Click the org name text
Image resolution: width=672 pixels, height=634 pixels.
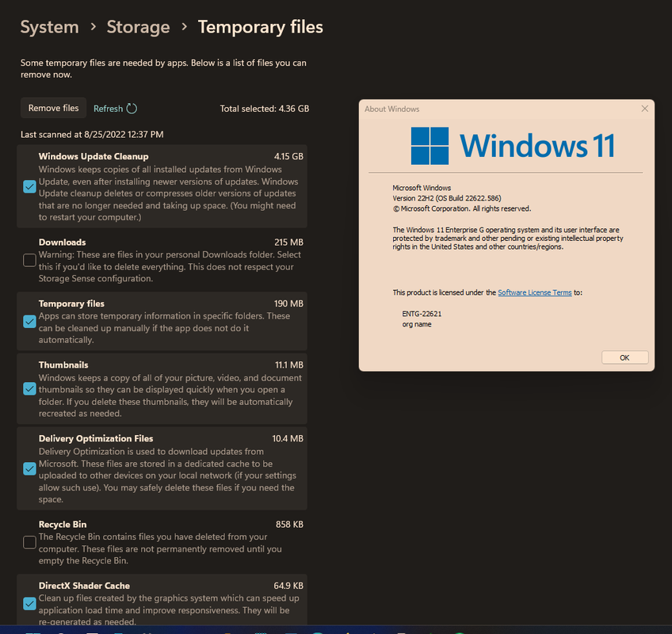[x=417, y=324]
